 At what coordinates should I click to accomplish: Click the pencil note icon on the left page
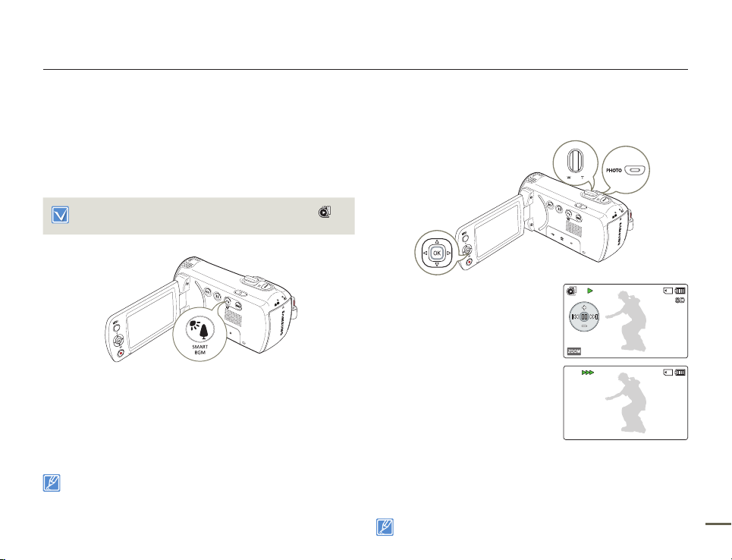pos(52,483)
